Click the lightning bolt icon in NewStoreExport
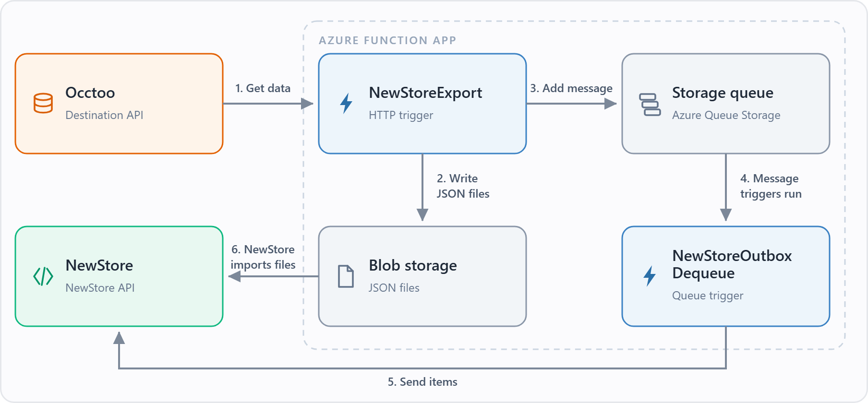The image size is (868, 403). pos(346,103)
